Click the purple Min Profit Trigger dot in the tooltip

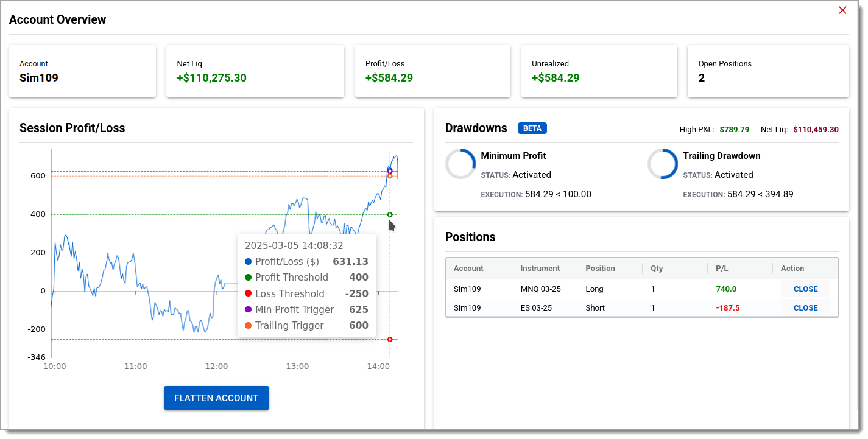coord(248,309)
